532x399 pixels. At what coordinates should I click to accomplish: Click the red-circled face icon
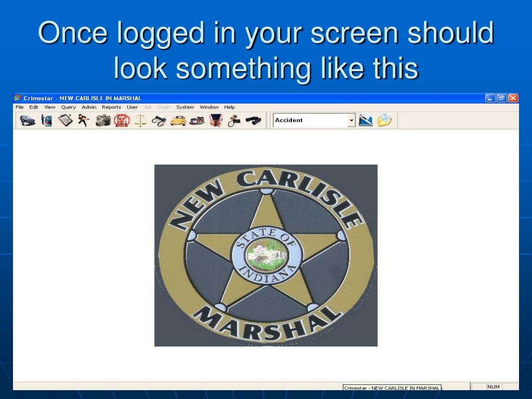point(122,121)
